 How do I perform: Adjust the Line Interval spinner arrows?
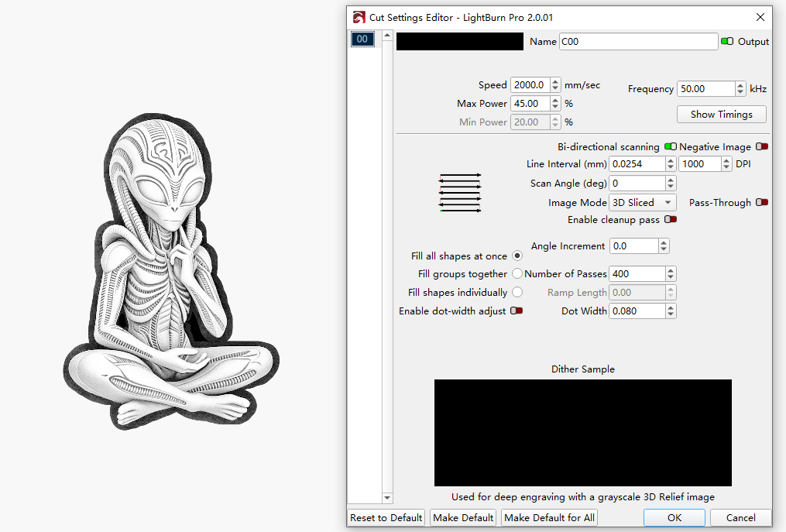coord(671,164)
